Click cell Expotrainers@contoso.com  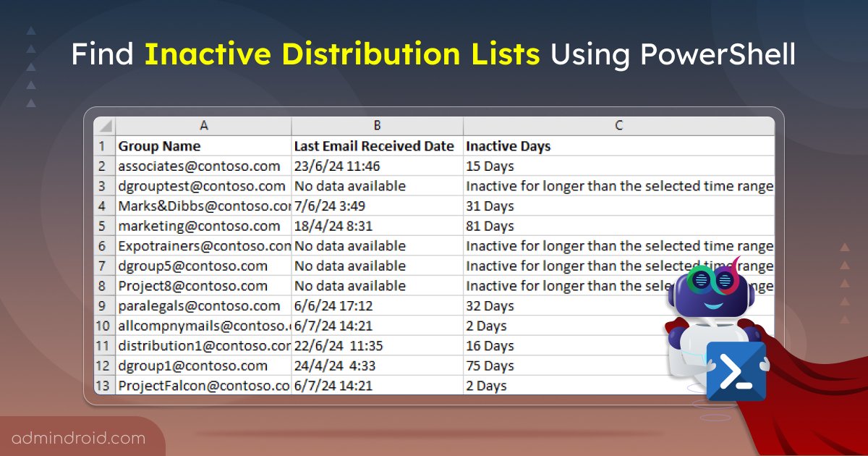point(203,245)
